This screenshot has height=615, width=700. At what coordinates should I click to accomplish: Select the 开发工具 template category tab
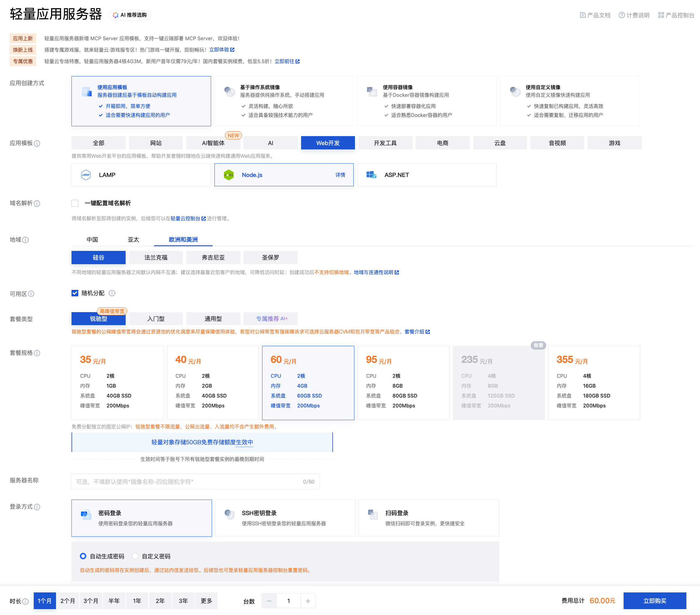(385, 143)
